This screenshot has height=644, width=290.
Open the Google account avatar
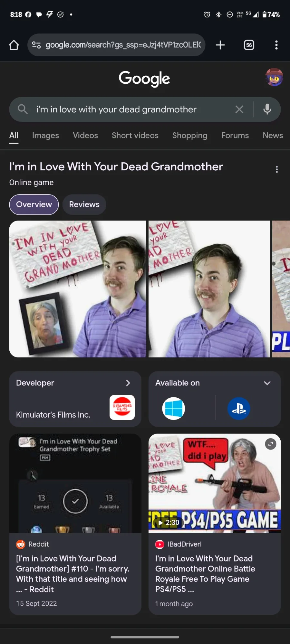pyautogui.click(x=274, y=78)
